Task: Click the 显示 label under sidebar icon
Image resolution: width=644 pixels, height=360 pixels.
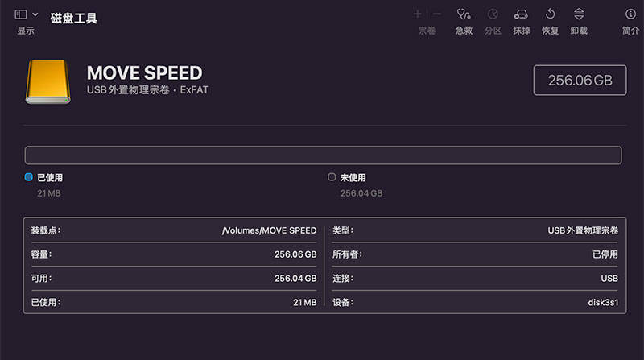Action: tap(26, 31)
